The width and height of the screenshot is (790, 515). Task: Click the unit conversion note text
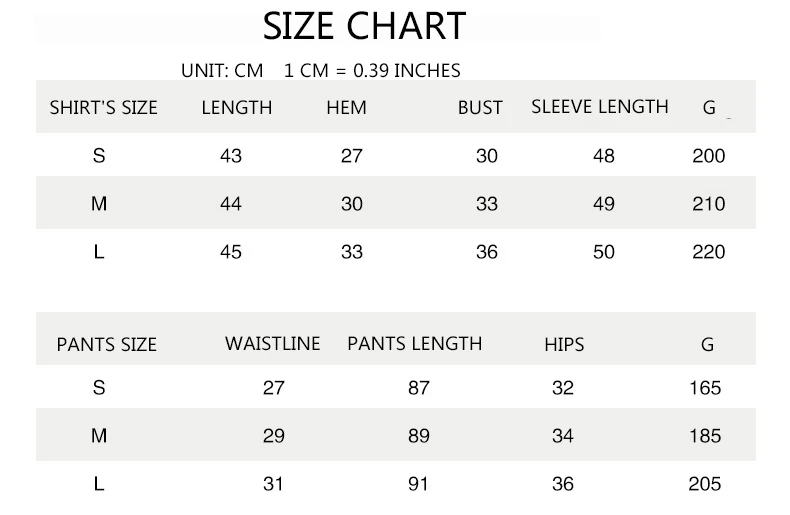[320, 71]
